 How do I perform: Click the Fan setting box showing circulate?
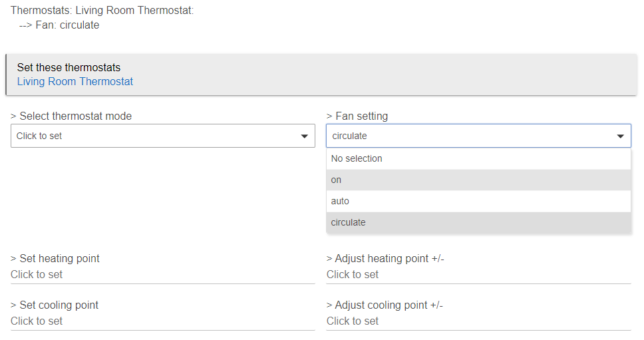[478, 136]
